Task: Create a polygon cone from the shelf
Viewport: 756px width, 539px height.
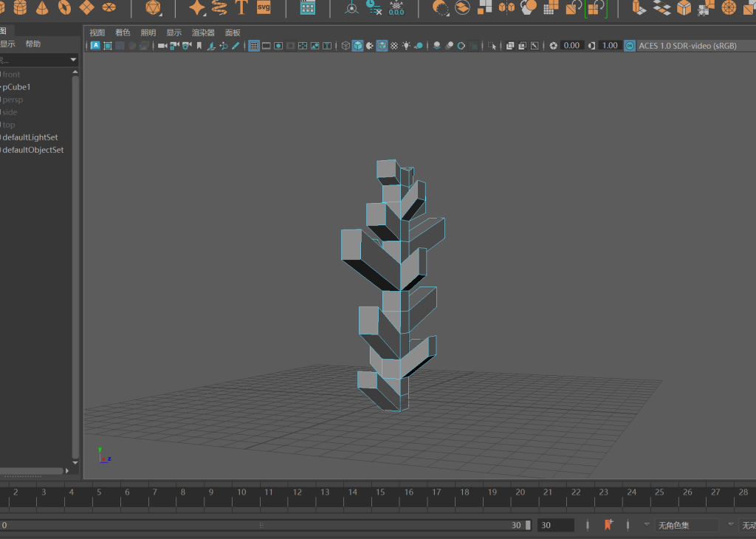Action: pyautogui.click(x=42, y=7)
